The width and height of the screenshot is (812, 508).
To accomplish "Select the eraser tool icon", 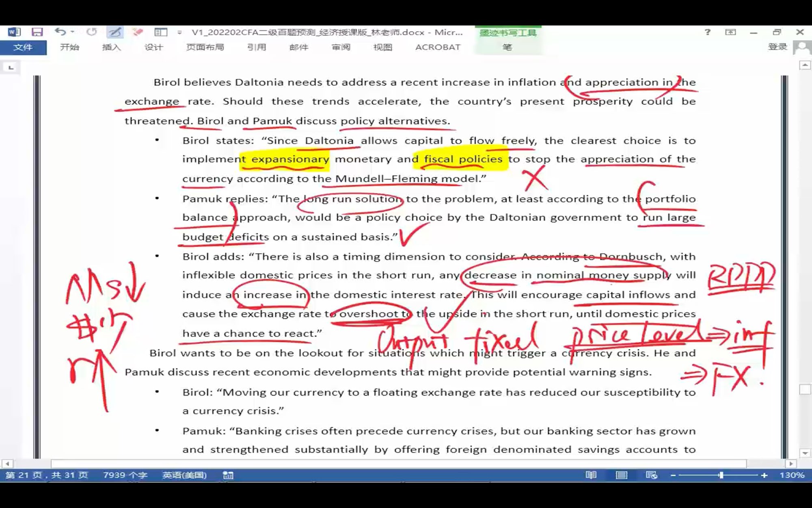I will pos(138,32).
